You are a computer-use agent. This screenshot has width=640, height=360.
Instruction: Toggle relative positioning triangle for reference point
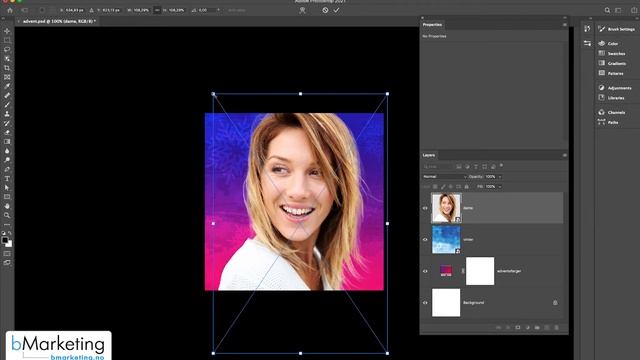91,10
